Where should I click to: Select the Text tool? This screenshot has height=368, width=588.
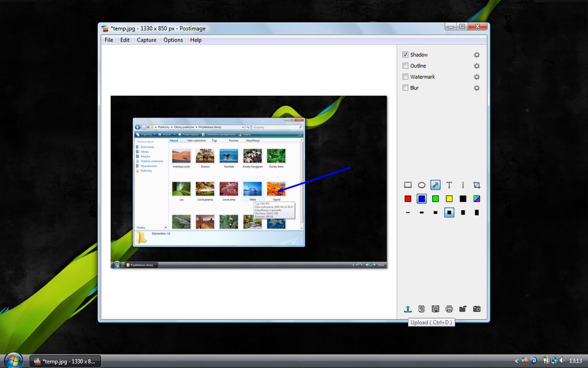click(449, 185)
